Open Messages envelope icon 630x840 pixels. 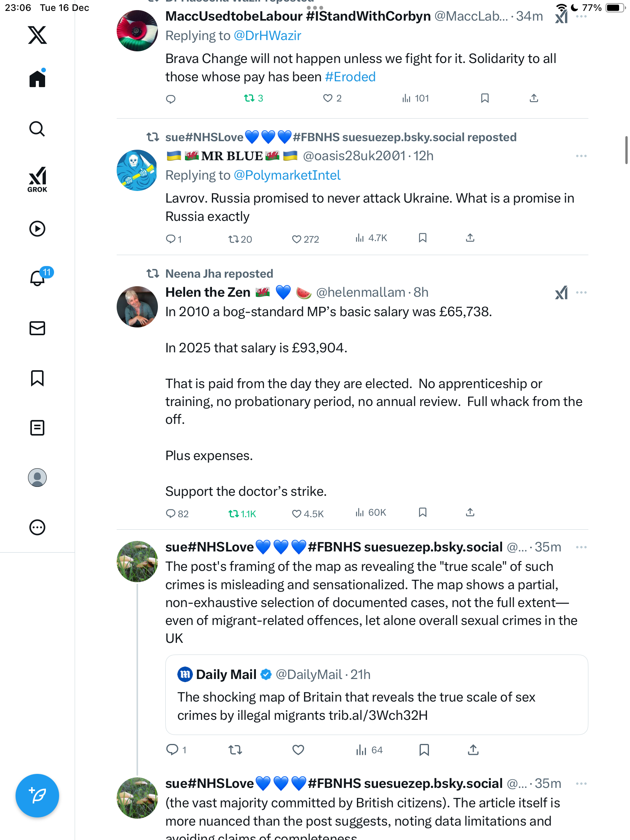tap(37, 328)
